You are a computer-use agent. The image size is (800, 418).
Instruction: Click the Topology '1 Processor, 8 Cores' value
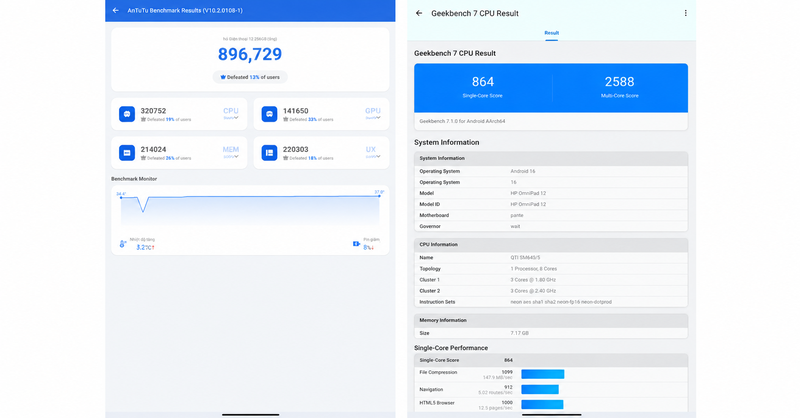534,269
